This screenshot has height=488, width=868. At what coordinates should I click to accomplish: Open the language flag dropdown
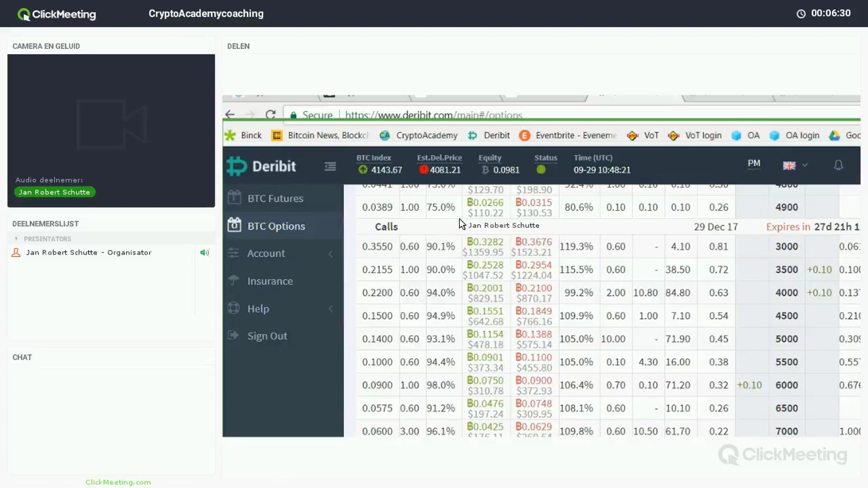coord(795,165)
